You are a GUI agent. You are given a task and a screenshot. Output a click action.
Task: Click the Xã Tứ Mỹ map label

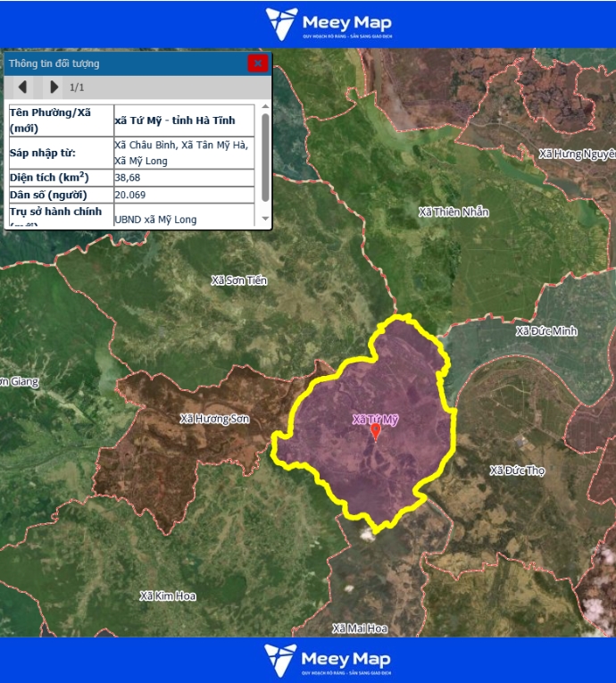[x=375, y=418]
